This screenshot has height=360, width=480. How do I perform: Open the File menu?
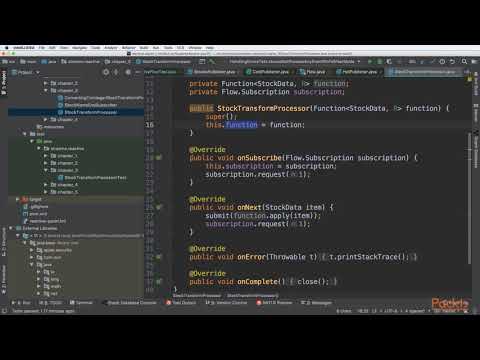(x=42, y=48)
